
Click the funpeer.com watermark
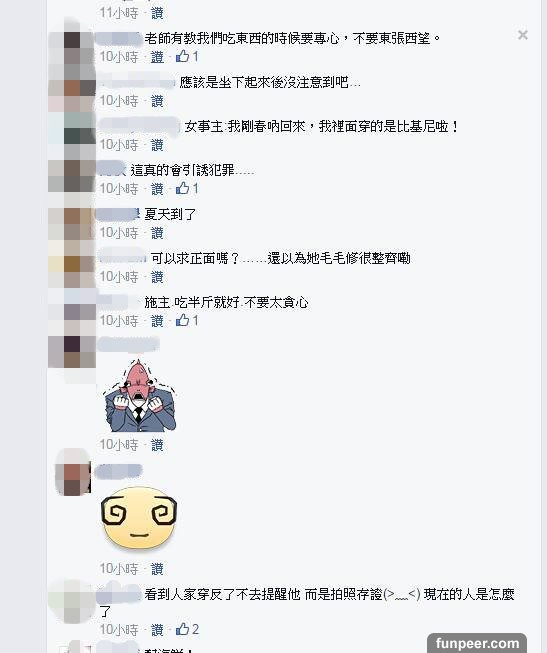[x=477, y=643]
